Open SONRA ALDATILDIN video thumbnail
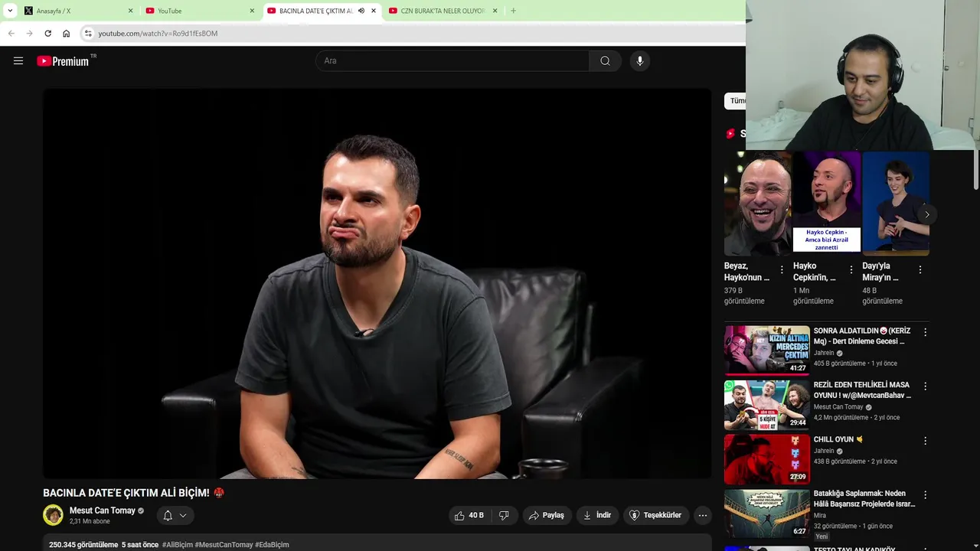The height and width of the screenshot is (551, 980). [x=767, y=350]
